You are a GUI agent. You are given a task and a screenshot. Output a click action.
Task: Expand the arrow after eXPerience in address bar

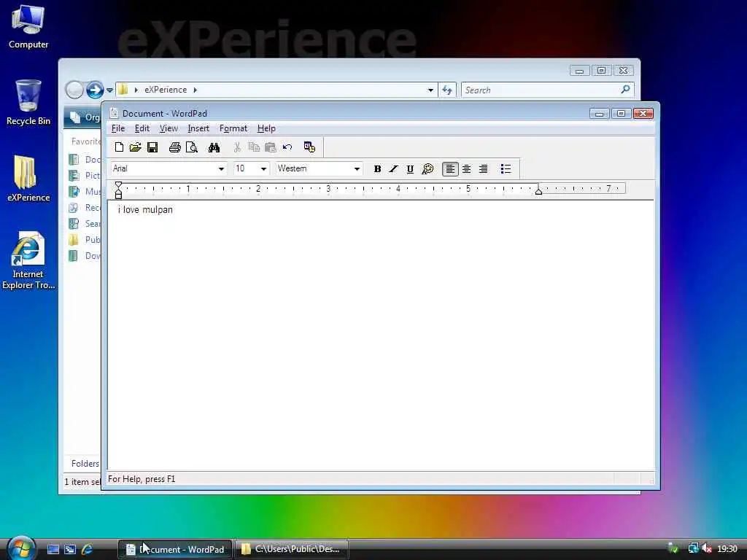[196, 90]
